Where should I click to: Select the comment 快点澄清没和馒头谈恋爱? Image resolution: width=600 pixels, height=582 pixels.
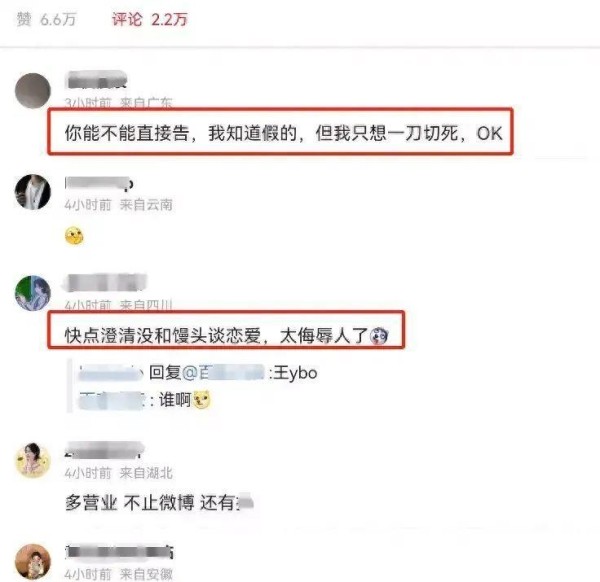point(226,336)
